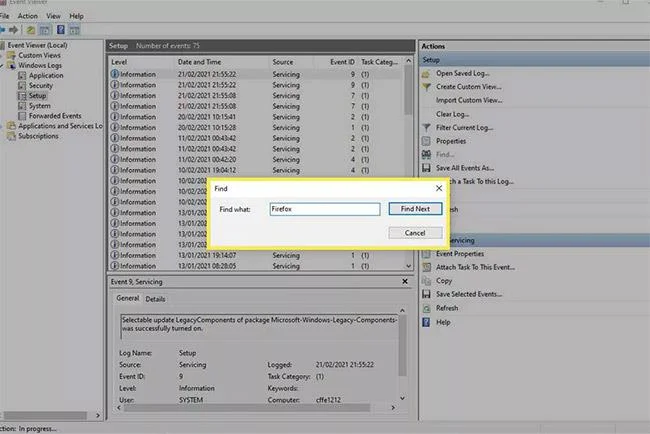Select event 10/02/2021 19:04:12

point(255,170)
